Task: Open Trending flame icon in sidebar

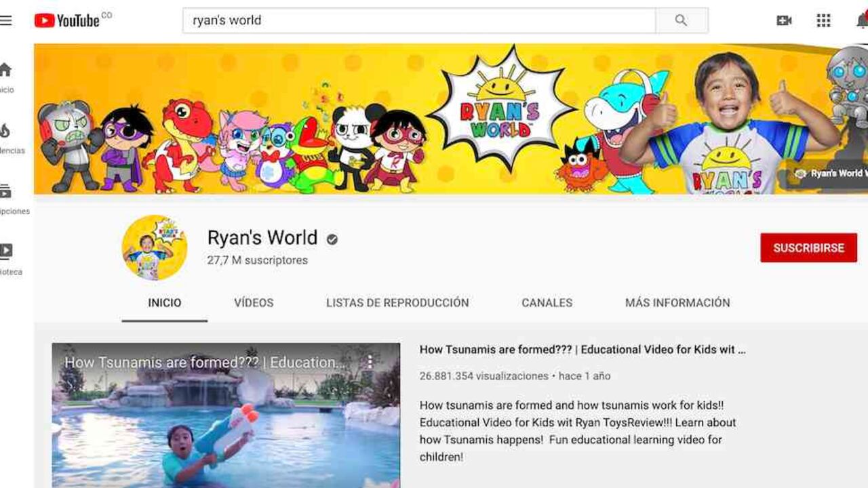Action: [5, 131]
